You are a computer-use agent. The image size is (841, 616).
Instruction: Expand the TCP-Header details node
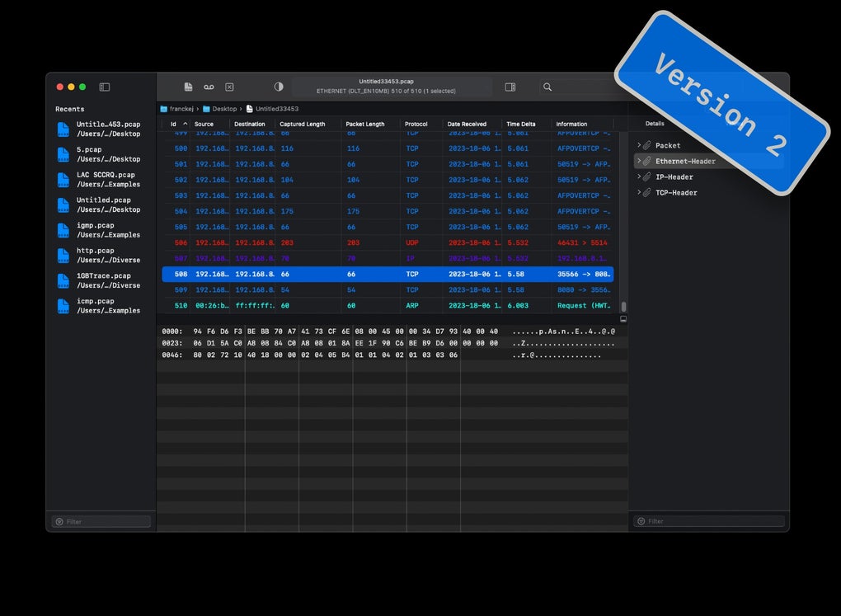click(x=639, y=192)
